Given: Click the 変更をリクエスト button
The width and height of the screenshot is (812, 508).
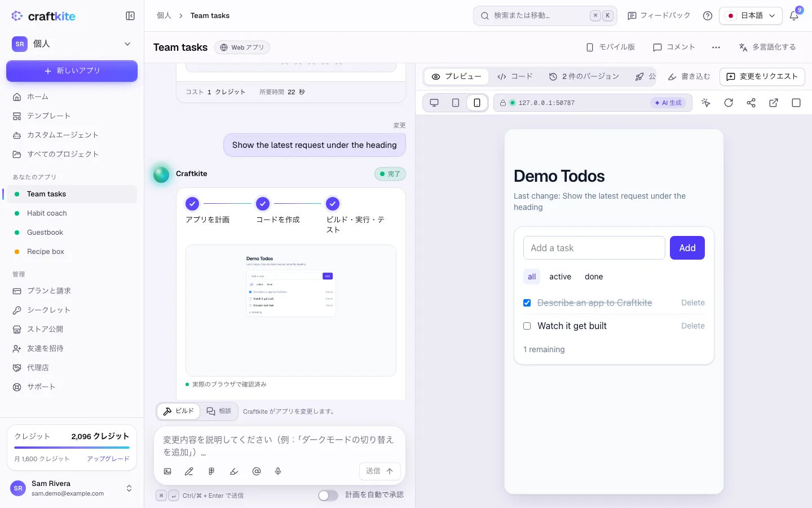Looking at the screenshot, I should (762, 77).
